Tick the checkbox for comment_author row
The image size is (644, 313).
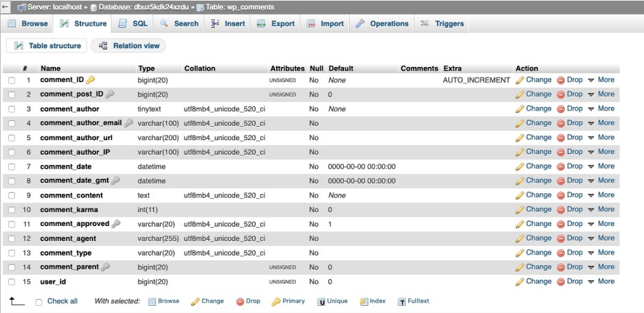point(12,109)
